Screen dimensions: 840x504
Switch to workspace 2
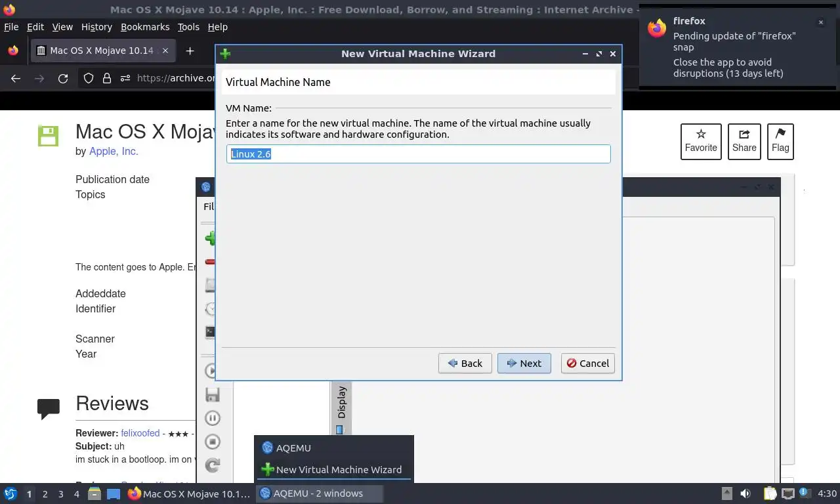45,494
